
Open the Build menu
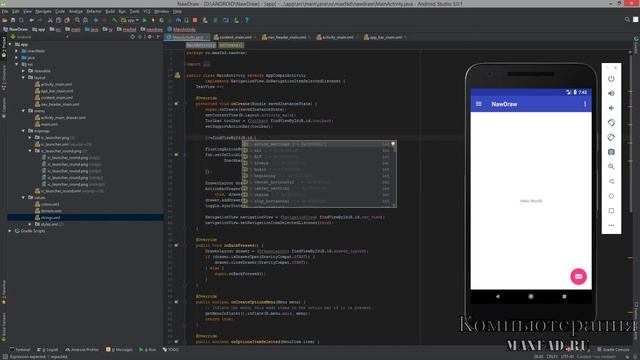110,11
